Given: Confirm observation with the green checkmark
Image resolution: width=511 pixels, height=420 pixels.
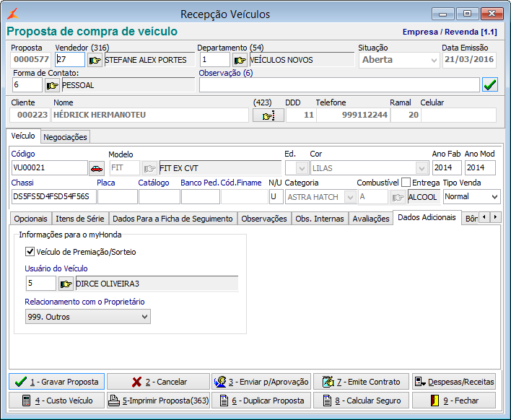Looking at the screenshot, I should click(490, 85).
